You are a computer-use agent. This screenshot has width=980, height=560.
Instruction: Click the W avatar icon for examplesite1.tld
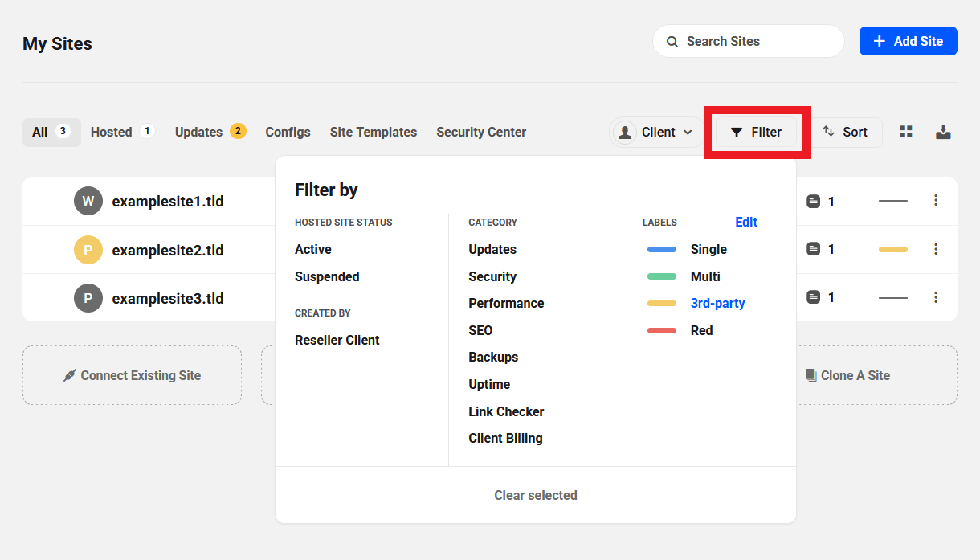point(88,201)
